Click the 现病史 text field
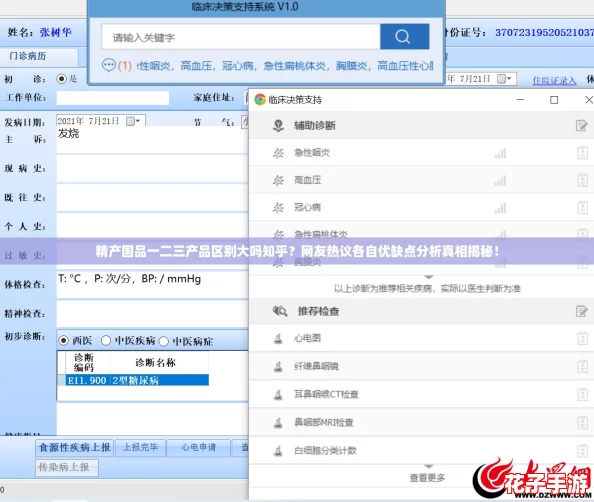 (x=152, y=169)
